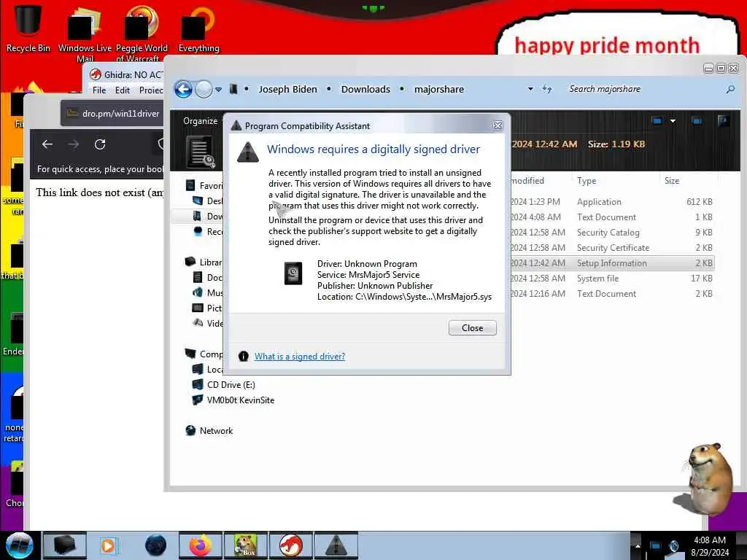Viewport: 747px width, 560px height.
Task: Click the Computer icon in sidebar
Action: (x=190, y=354)
